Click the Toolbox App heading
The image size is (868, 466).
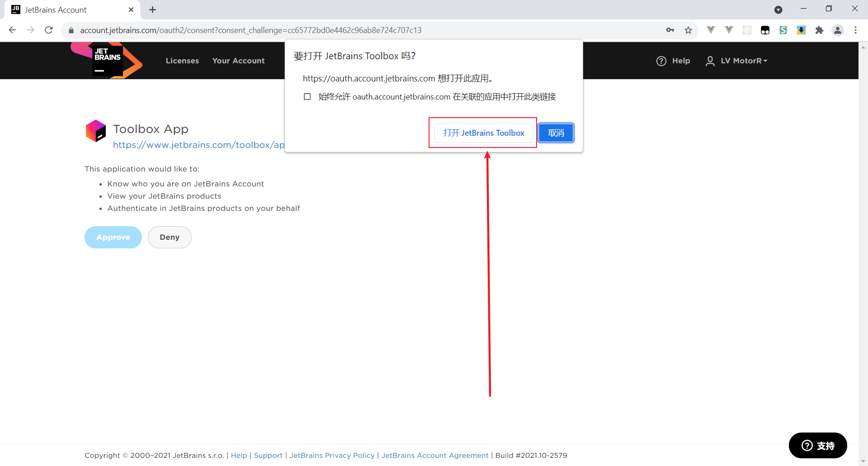coord(151,129)
